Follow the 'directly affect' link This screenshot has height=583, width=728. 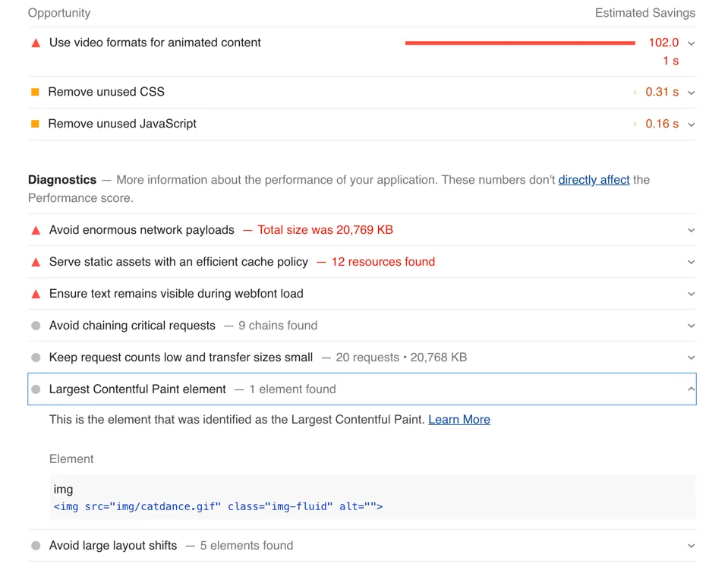tap(594, 180)
